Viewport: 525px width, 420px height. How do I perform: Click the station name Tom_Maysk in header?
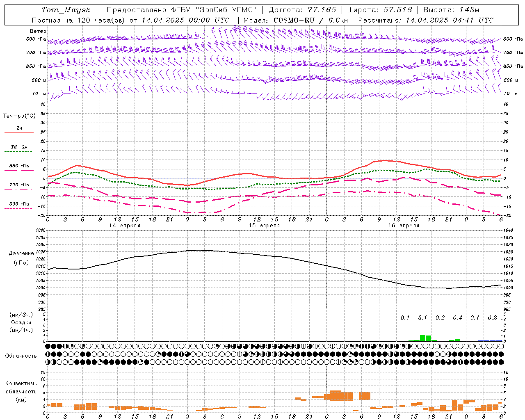pos(66,10)
